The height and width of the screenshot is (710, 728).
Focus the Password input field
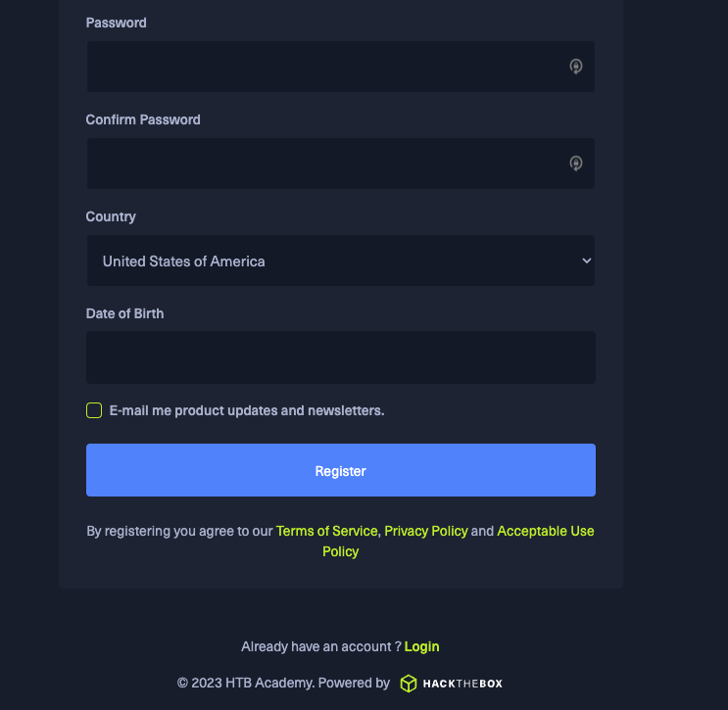323,67
